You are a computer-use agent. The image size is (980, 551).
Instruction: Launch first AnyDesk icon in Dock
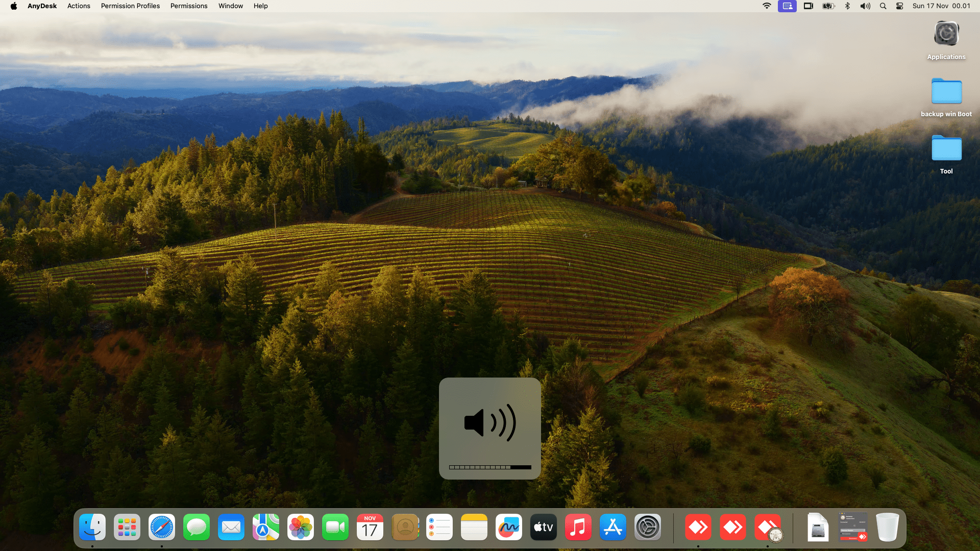tap(698, 527)
